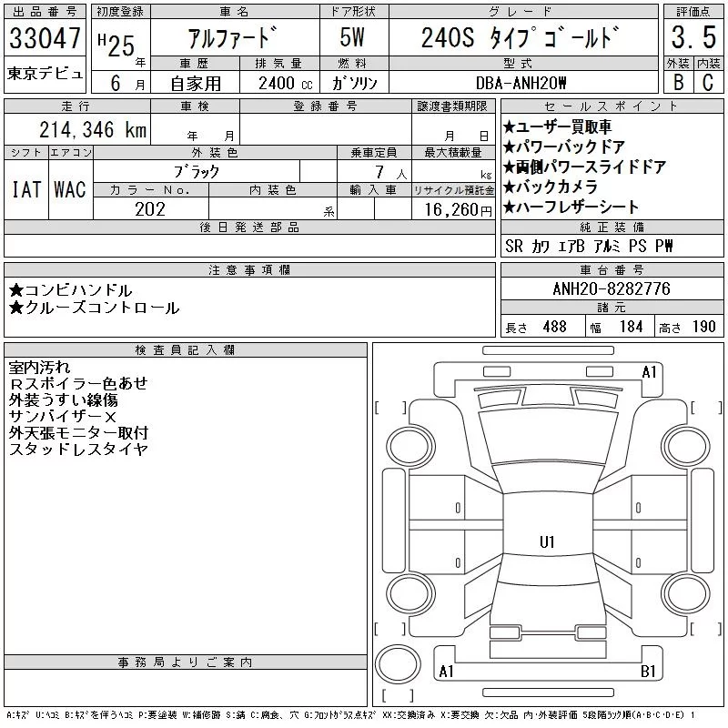Select ★コンビハンドル note
Screen dimensions: 728x728
71,290
